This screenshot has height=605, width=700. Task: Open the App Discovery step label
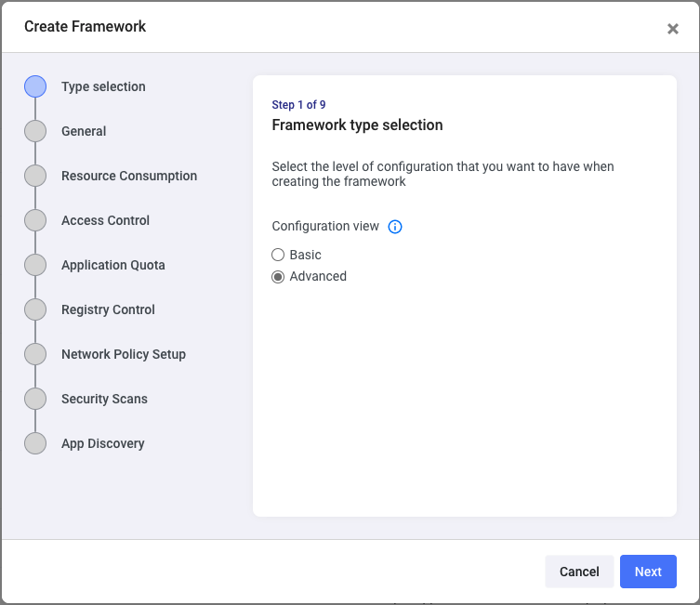coord(102,443)
